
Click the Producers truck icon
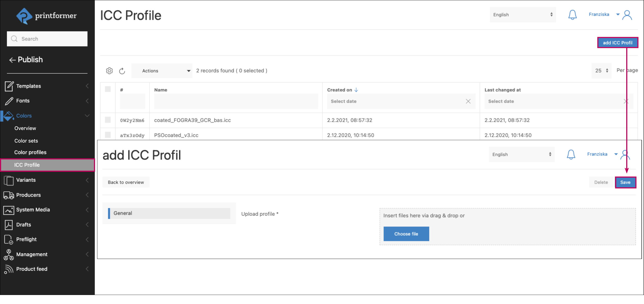(9, 195)
